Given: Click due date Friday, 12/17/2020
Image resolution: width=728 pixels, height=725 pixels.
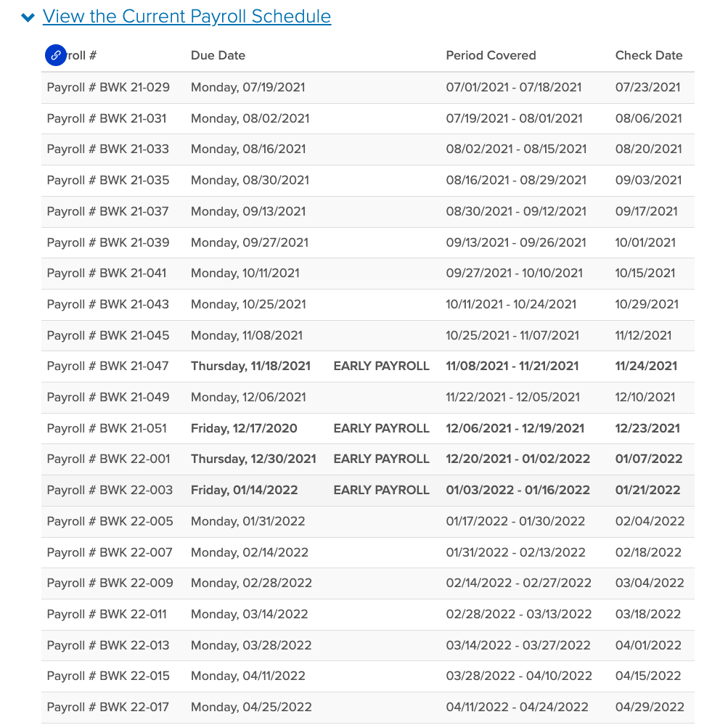Looking at the screenshot, I should (244, 428).
